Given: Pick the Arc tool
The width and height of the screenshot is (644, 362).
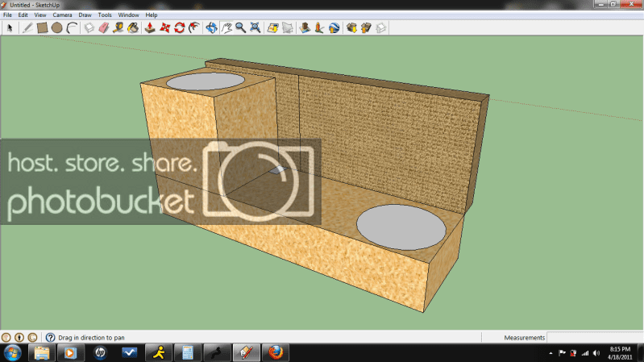Looking at the screenshot, I should (x=73, y=28).
